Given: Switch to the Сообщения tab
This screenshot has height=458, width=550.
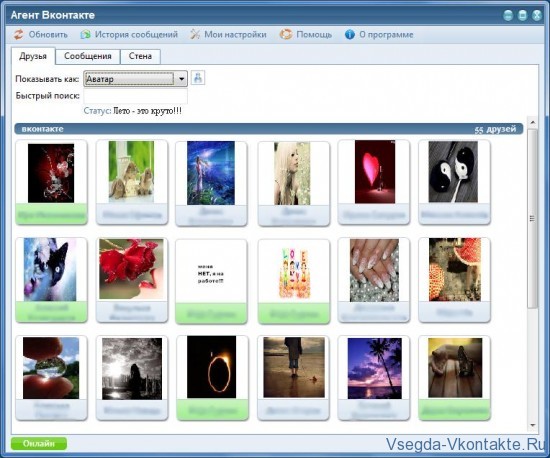Looking at the screenshot, I should [x=88, y=56].
